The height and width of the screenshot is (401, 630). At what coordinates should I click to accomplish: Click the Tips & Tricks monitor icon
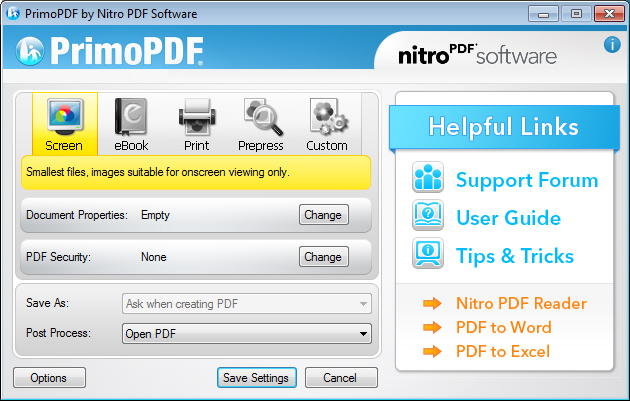click(428, 253)
